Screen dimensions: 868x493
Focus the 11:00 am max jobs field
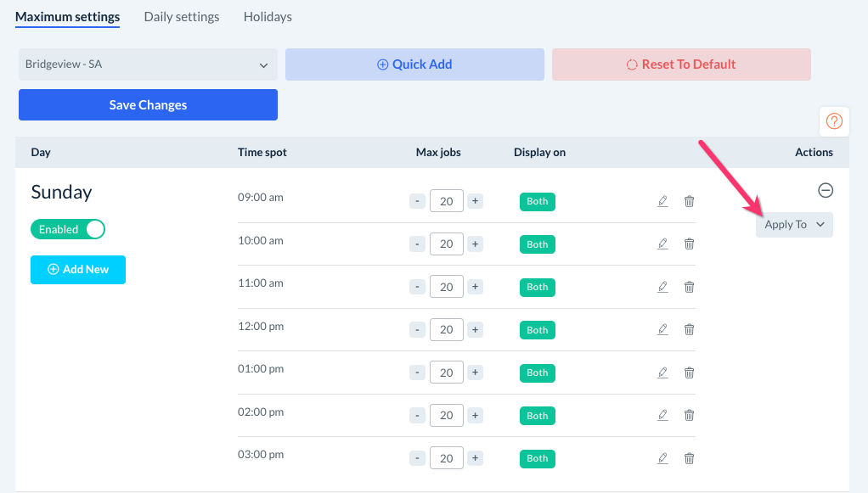tap(447, 287)
